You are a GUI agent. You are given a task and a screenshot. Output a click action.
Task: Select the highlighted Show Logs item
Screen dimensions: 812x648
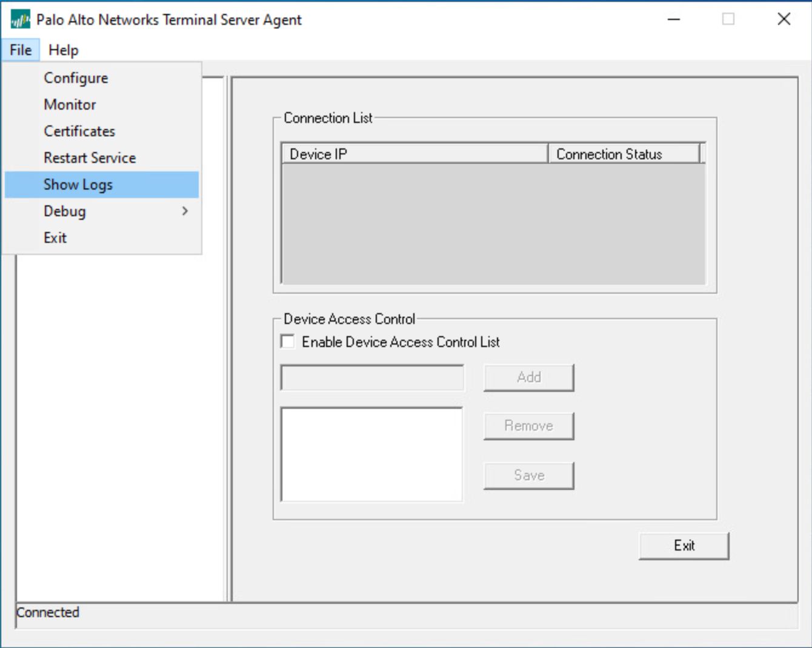point(78,185)
